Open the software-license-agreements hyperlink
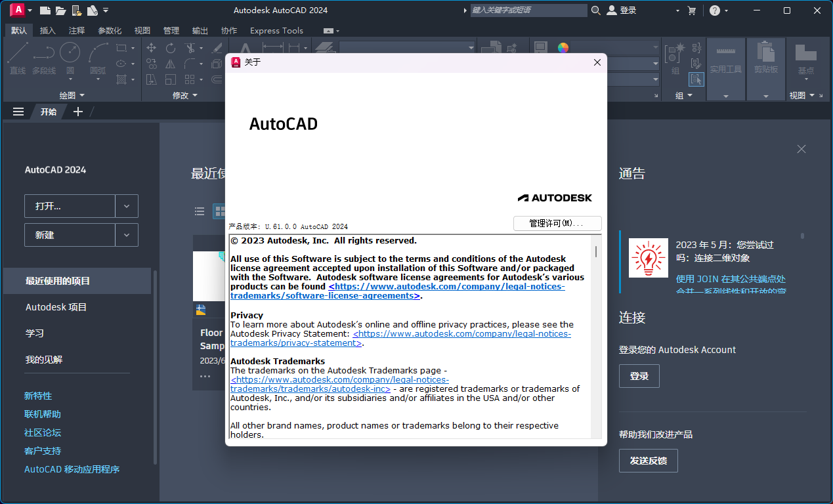This screenshot has height=504, width=833. [397, 291]
